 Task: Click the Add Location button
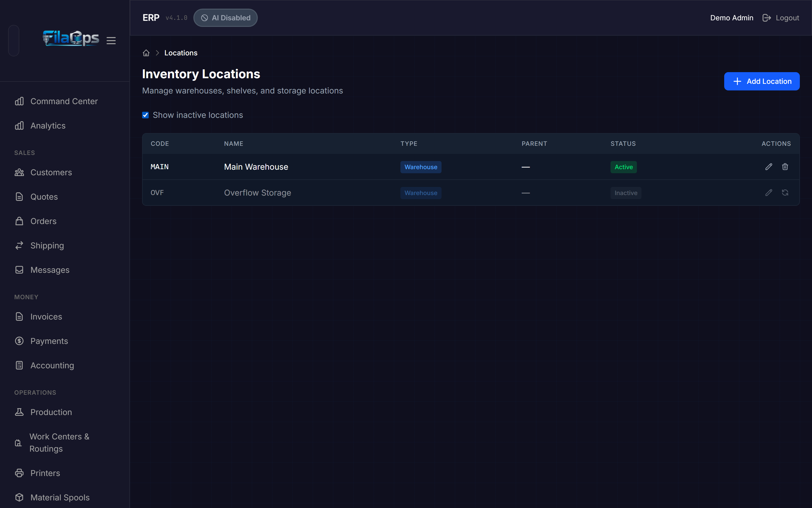[x=762, y=81]
